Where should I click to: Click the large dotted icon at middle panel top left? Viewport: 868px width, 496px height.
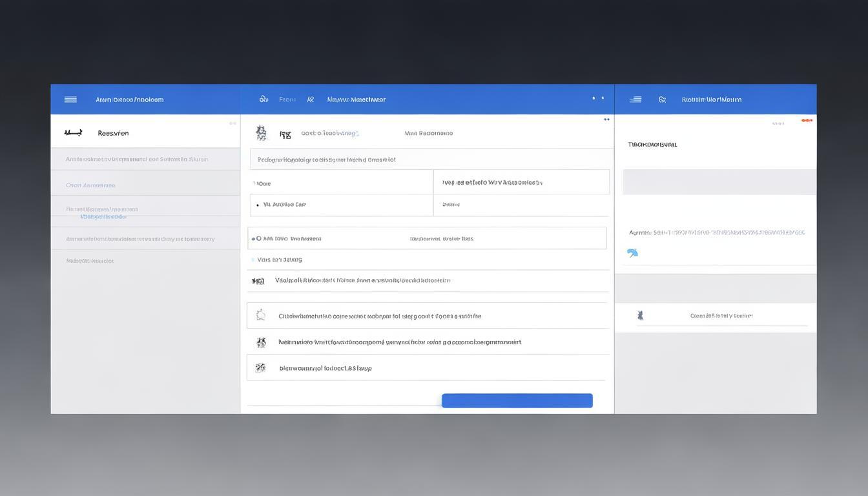point(261,133)
